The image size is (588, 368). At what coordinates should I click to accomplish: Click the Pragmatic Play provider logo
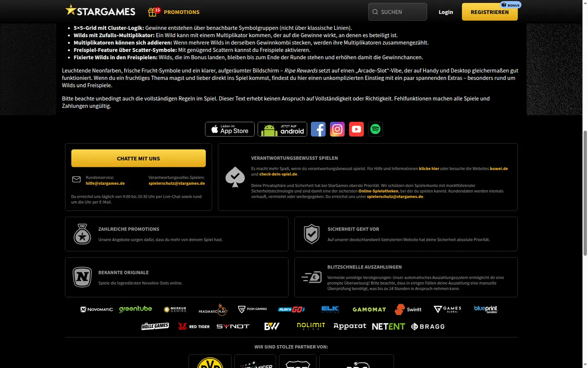213,310
